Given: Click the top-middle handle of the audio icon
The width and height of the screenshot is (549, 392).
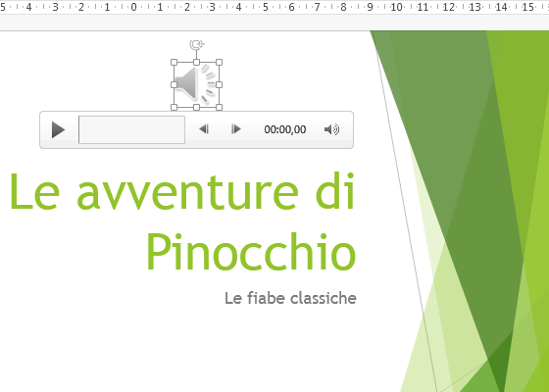Looking at the screenshot, I should pyautogui.click(x=196, y=63).
